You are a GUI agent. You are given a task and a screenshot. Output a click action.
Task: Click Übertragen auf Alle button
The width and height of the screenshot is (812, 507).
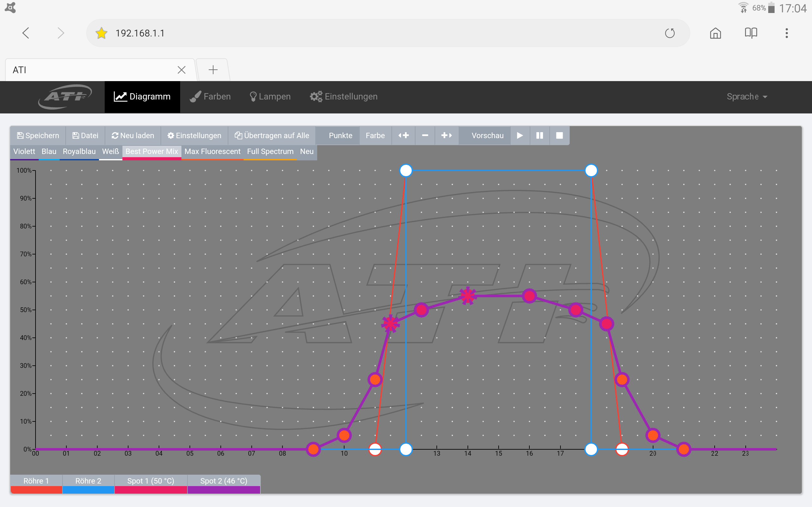point(272,136)
